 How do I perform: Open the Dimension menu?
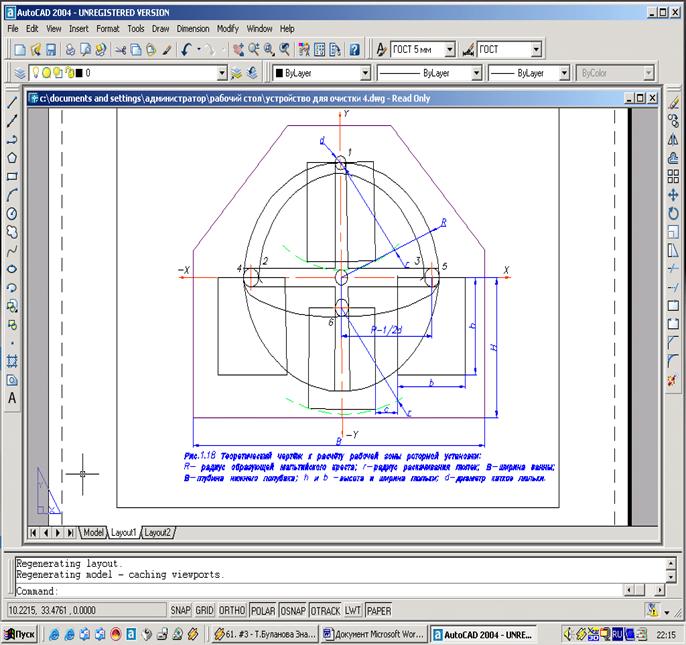tap(192, 29)
